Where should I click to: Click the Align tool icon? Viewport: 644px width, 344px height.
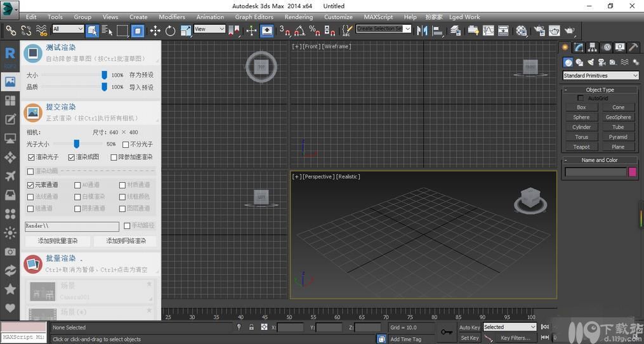(x=438, y=30)
